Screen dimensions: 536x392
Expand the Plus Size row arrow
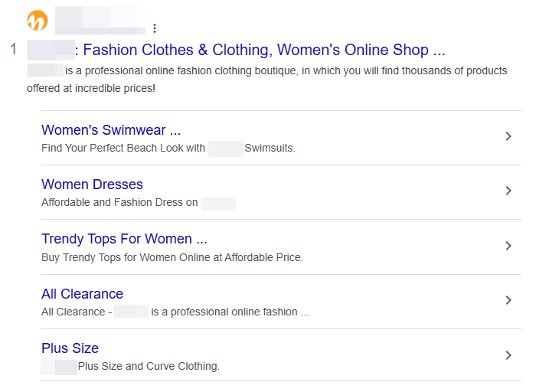click(508, 355)
